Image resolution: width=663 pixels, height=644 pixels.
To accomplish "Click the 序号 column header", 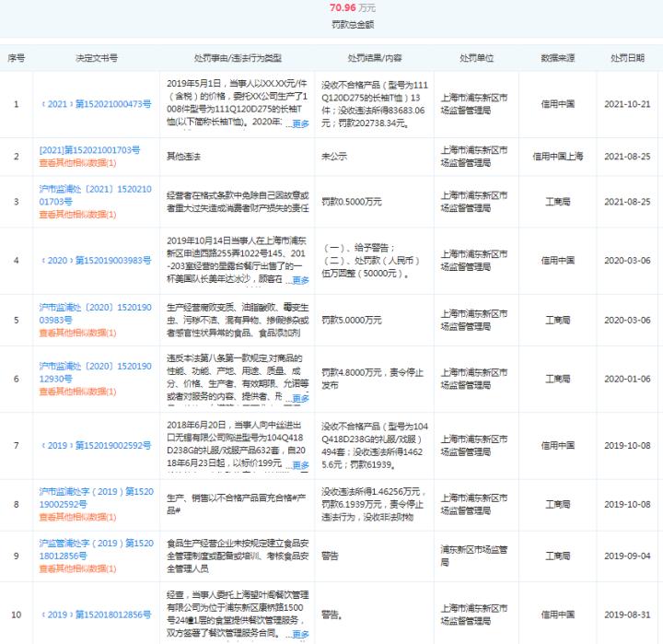I will [17, 58].
